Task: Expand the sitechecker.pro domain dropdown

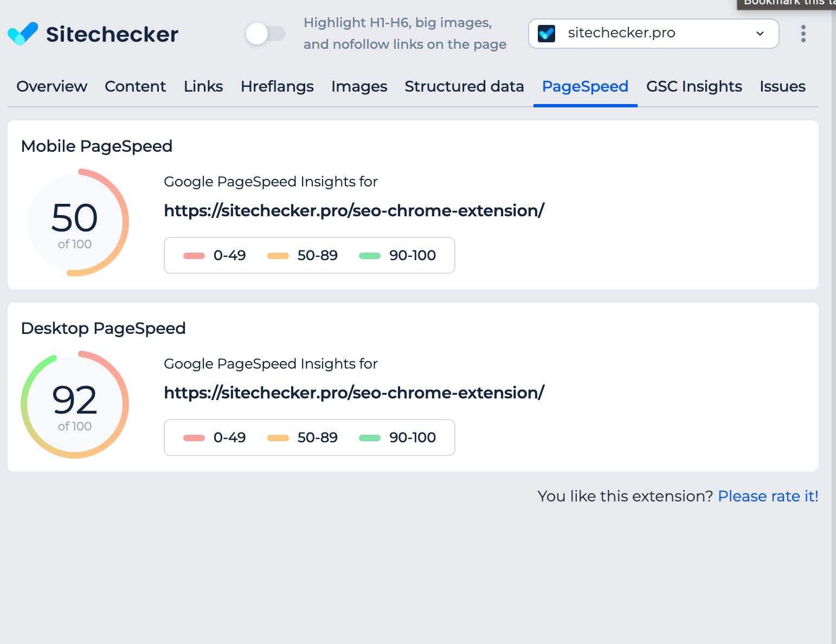Action: (653, 34)
